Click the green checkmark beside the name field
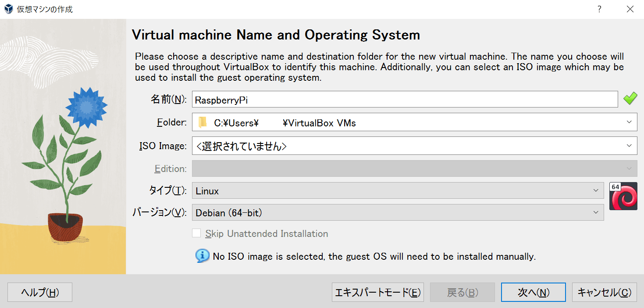 point(630,99)
